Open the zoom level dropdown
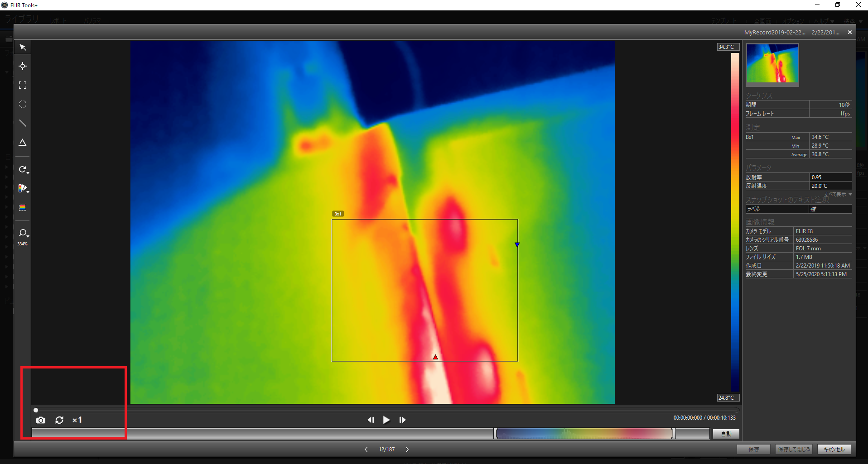This screenshot has width=868, height=464. pyautogui.click(x=28, y=236)
